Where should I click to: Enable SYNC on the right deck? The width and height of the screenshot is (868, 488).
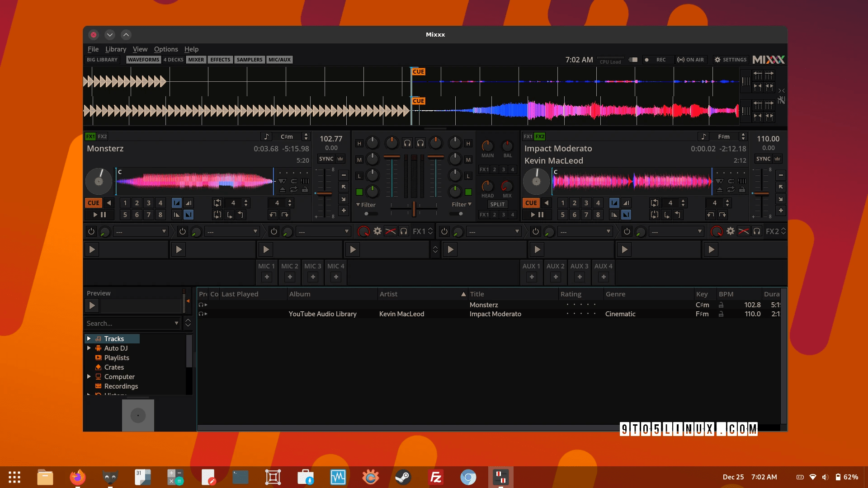click(x=764, y=159)
